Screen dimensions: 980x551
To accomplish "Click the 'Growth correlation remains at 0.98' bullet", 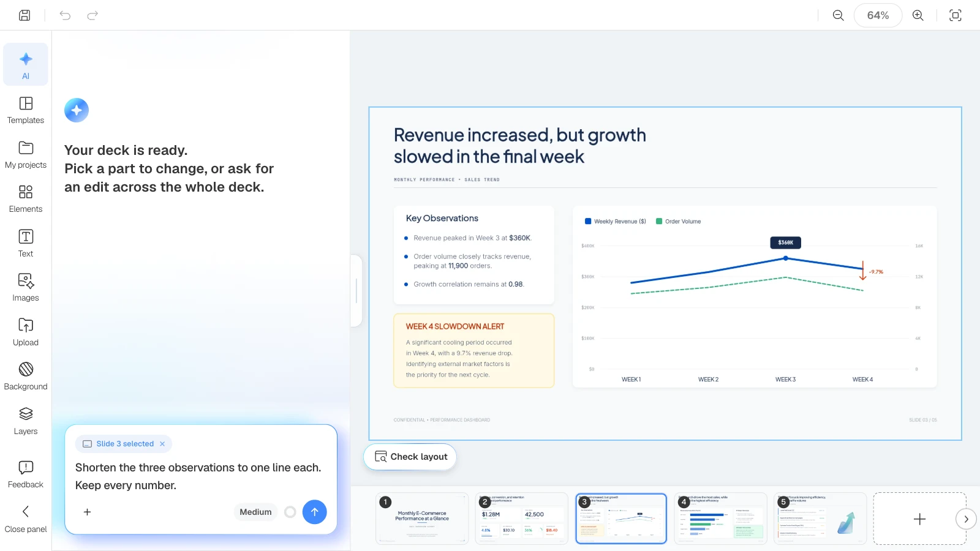I will [469, 284].
